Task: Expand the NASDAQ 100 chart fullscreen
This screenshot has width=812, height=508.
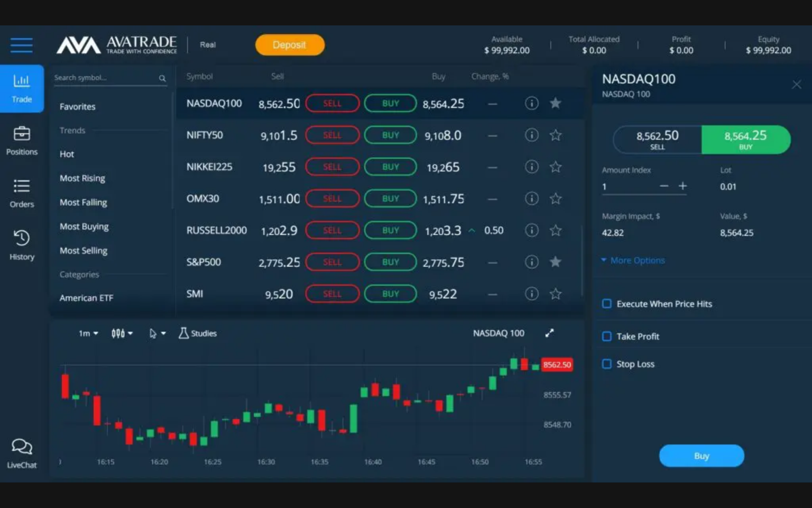Action: coord(549,333)
